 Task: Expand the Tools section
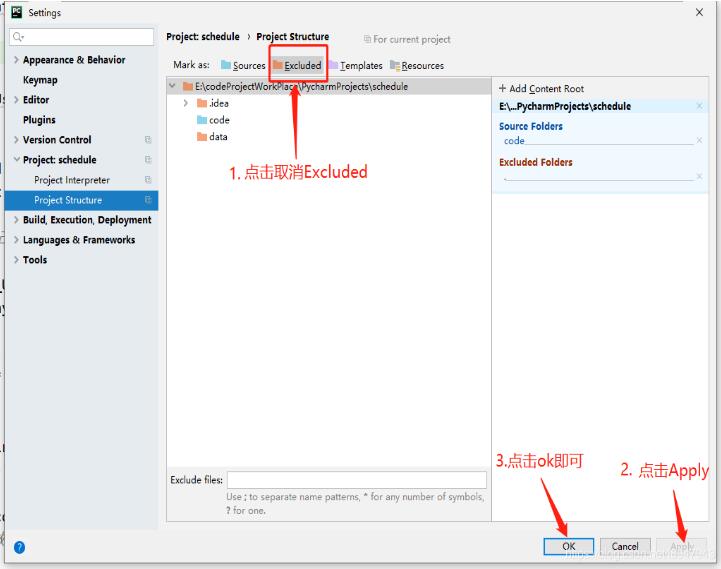tap(16, 260)
